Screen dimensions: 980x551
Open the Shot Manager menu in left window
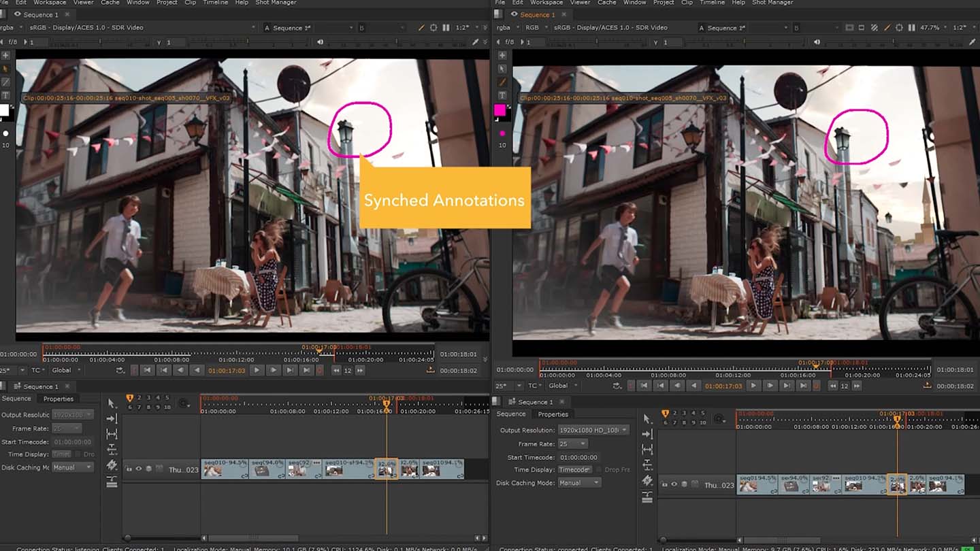click(276, 3)
